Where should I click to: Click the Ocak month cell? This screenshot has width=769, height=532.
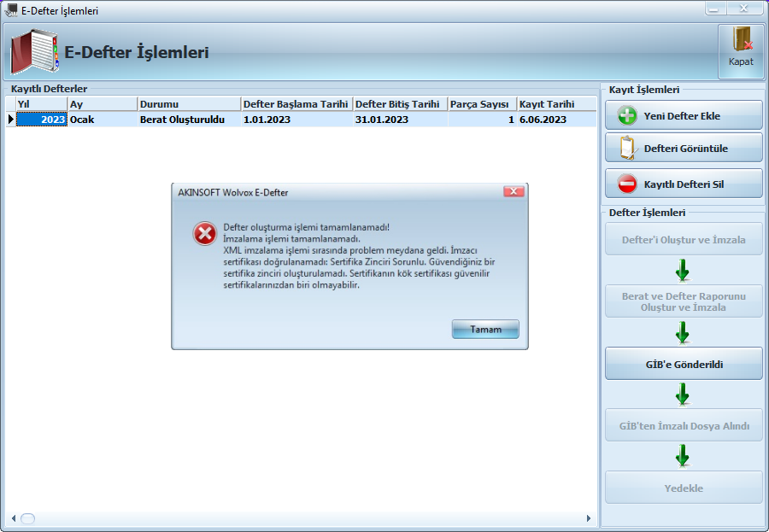103,120
